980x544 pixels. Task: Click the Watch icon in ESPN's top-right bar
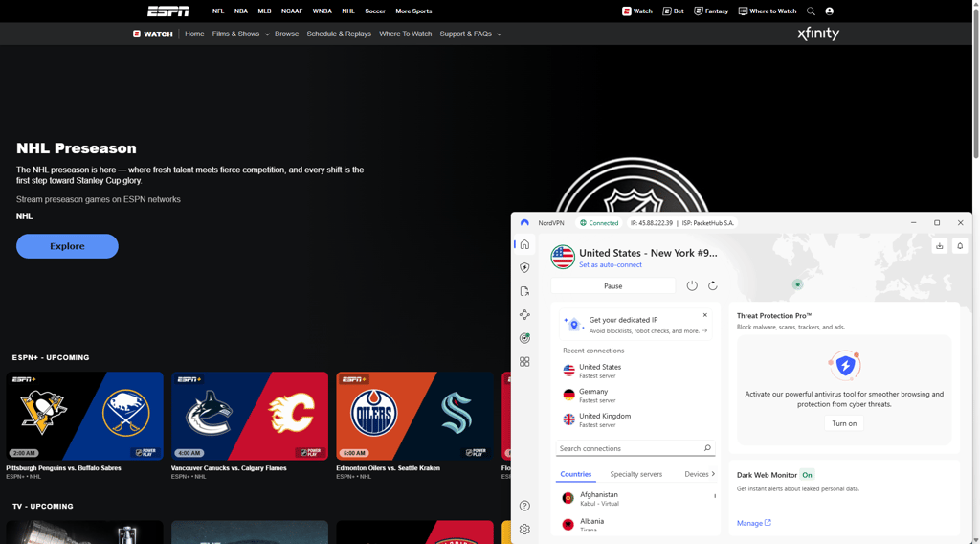tap(626, 11)
